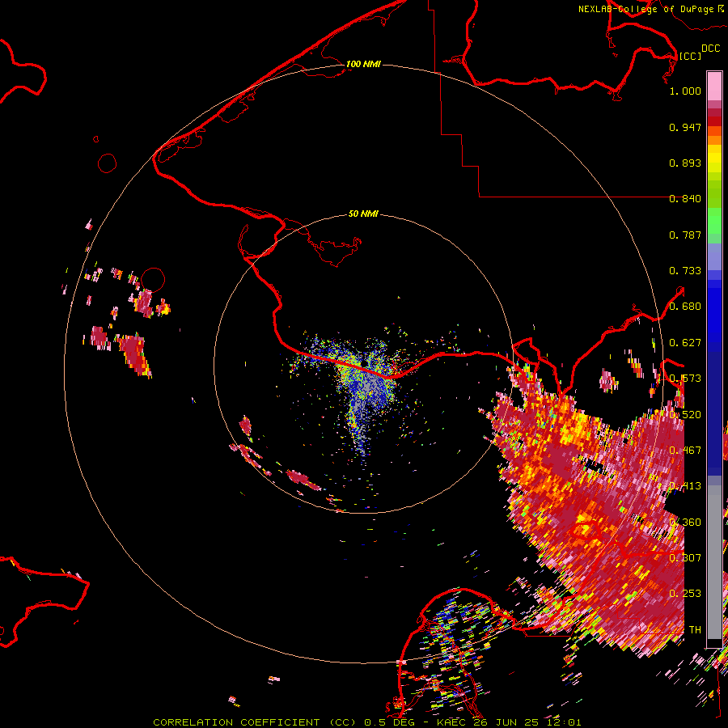Screen dimensions: 728x728
Task: Pick the light pink color bar segment
Action: click(x=714, y=86)
